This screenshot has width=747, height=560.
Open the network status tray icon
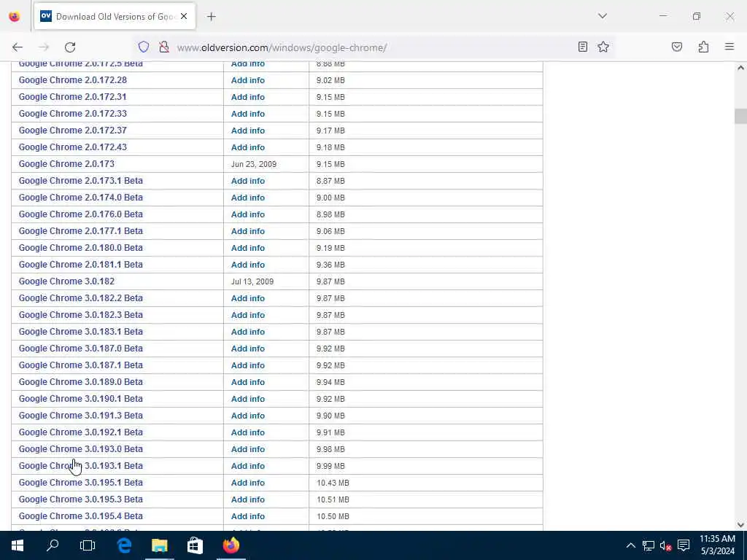(648, 545)
